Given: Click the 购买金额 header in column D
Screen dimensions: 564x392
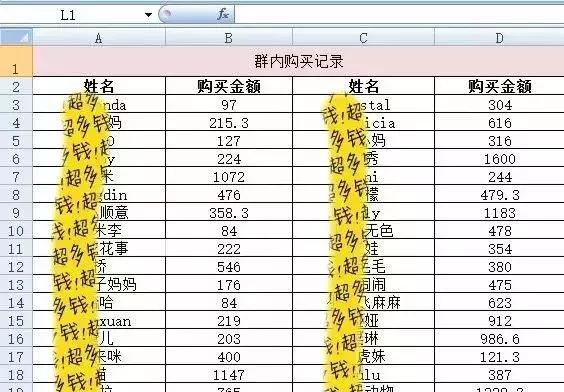Looking at the screenshot, I should click(x=499, y=86).
